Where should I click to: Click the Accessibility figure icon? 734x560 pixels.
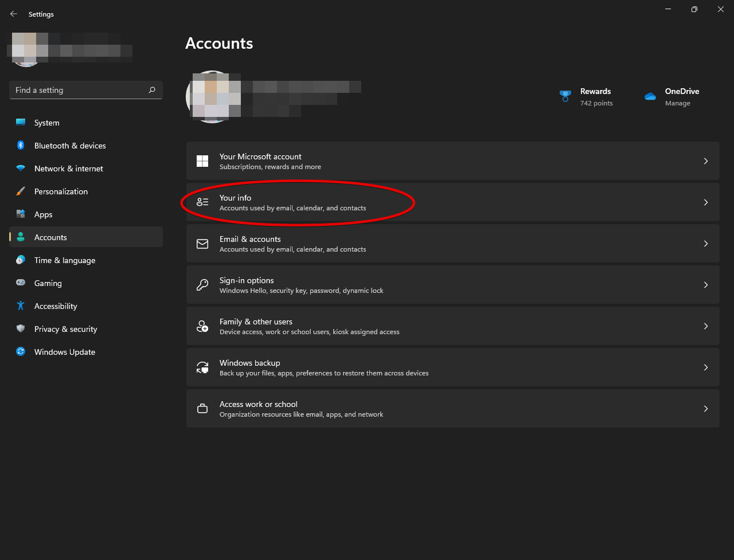pyautogui.click(x=21, y=306)
